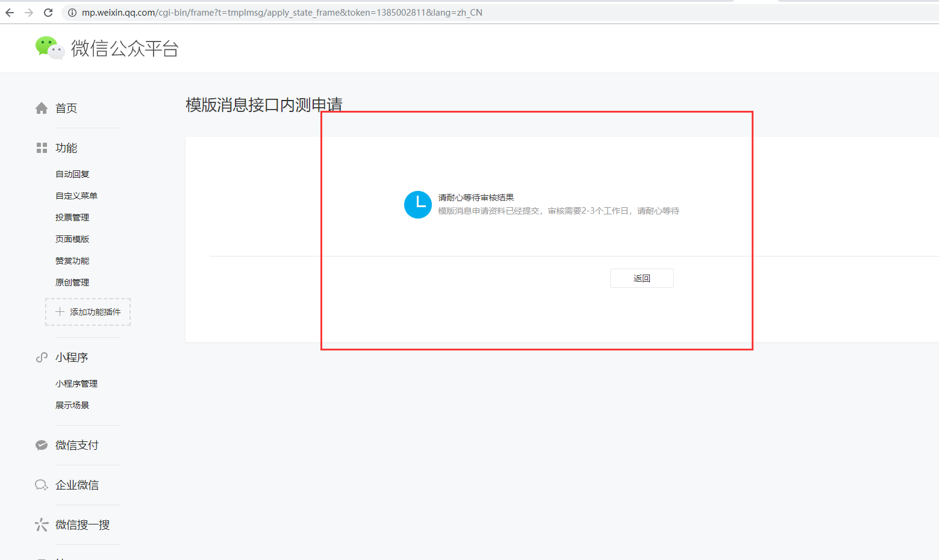
Task: Open 自动回复 in the sidebar
Action: (x=72, y=174)
